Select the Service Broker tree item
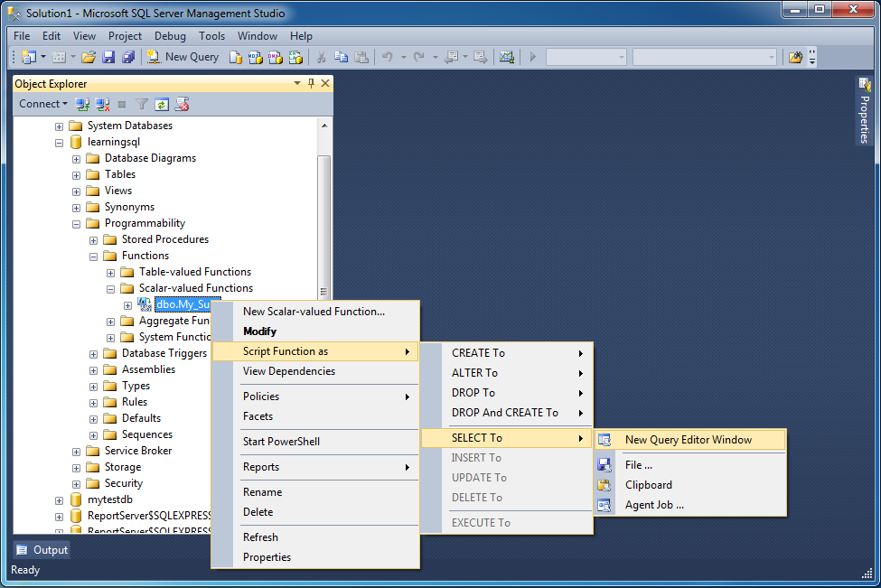 tap(138, 451)
